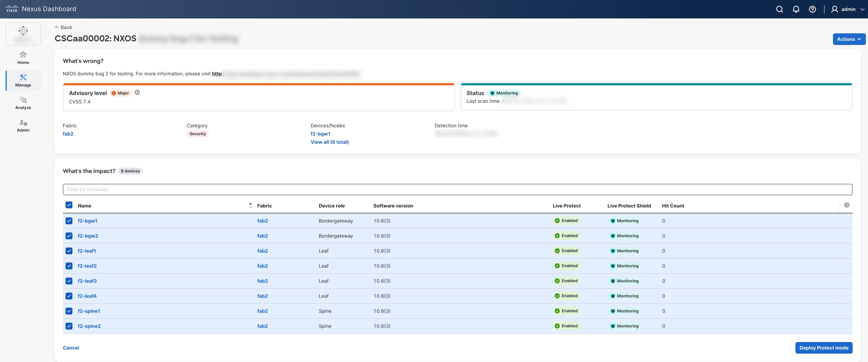Click 10.6(3) version in f2-leaf2 row

pos(382,266)
